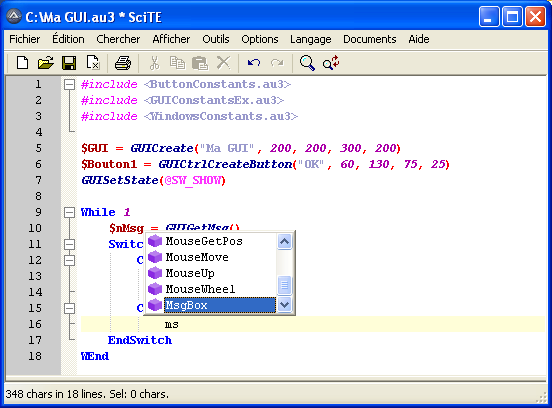Save the file using the floppy disk icon

[x=69, y=63]
